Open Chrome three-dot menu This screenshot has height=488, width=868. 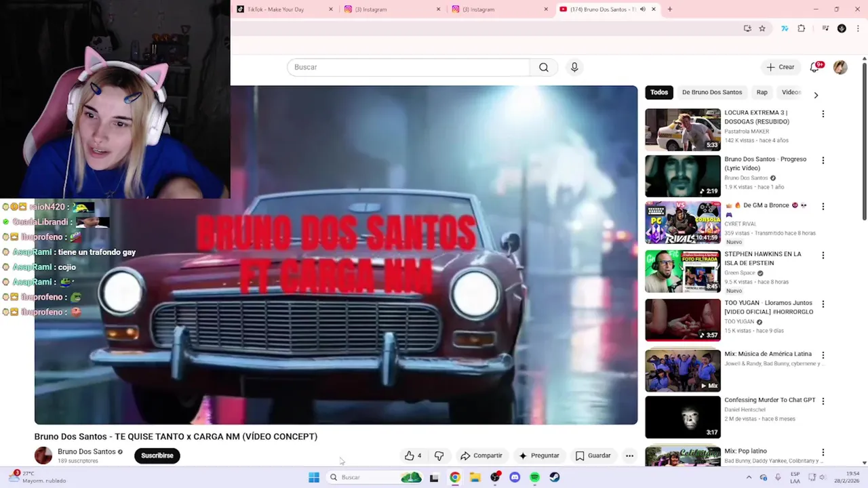(858, 28)
